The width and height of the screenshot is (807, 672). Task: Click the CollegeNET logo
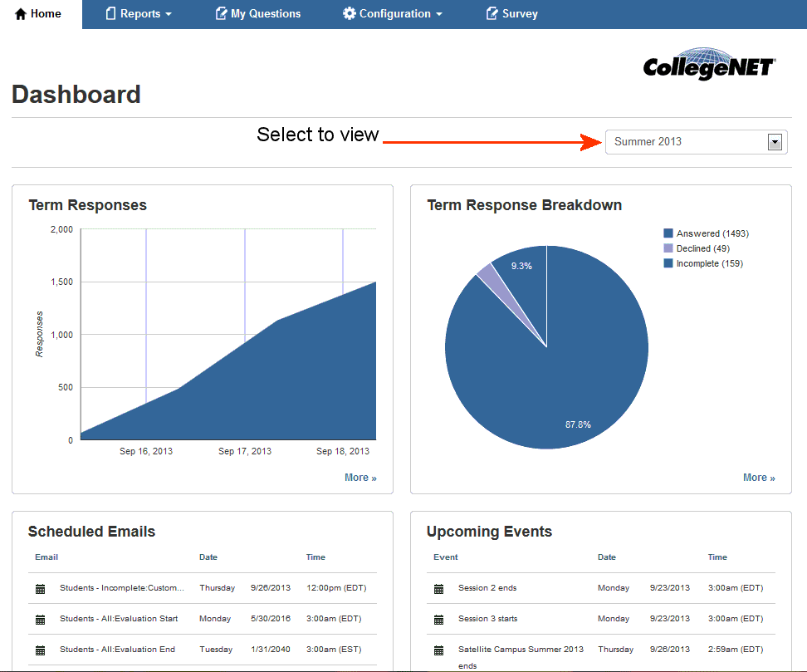tap(709, 64)
